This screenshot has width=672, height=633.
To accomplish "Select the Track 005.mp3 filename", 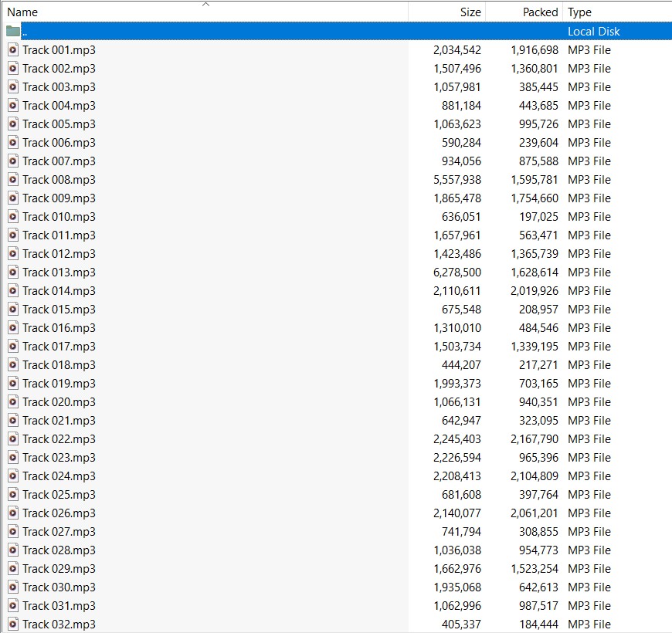I will click(x=59, y=124).
